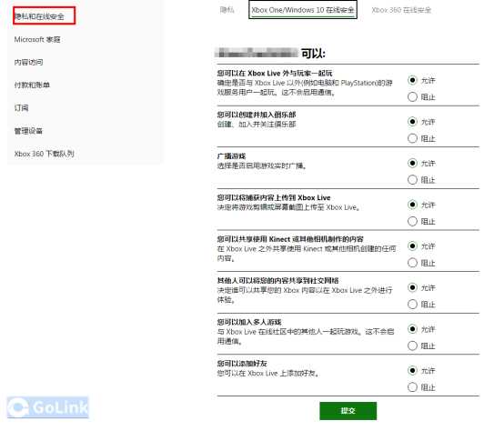Image resolution: width=504 pixels, height=431 pixels.
Task: Click the 您可以在 Xbox Live 外与玩家一起玩 heading
Action: pos(275,73)
